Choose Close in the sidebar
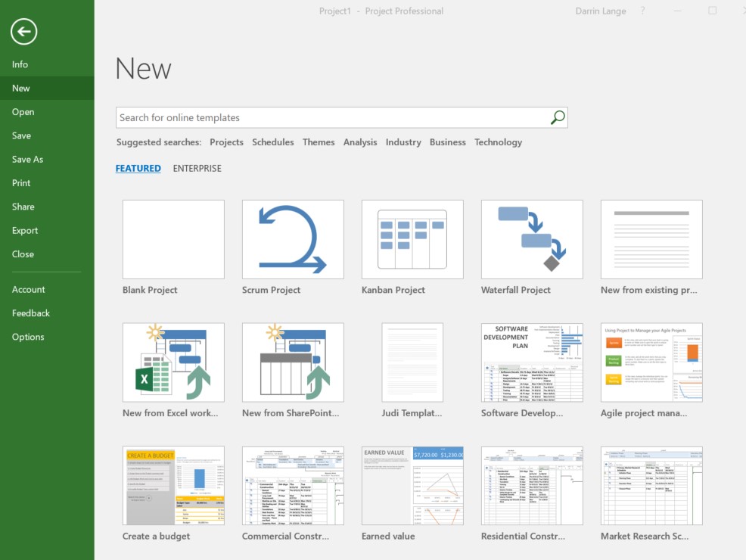 47,254
